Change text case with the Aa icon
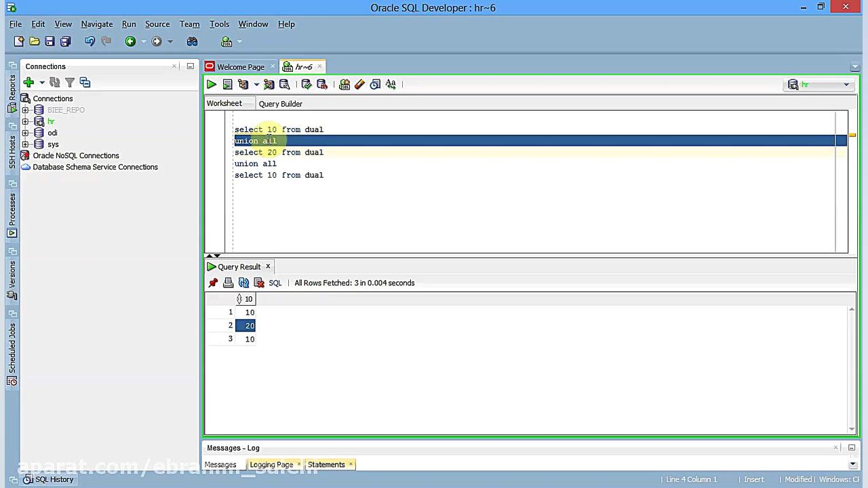Screen dimensions: 868x488 pos(391,84)
